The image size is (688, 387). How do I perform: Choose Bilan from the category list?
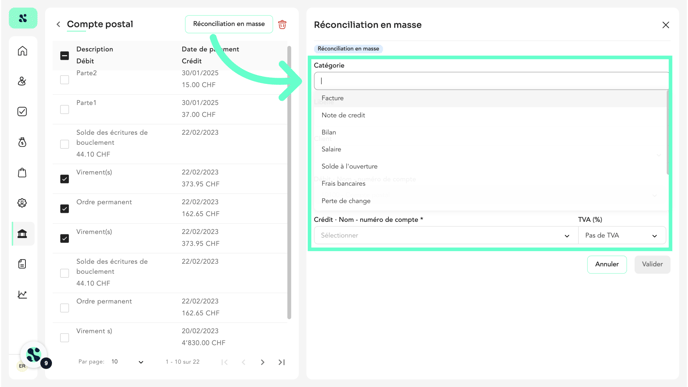click(490, 133)
